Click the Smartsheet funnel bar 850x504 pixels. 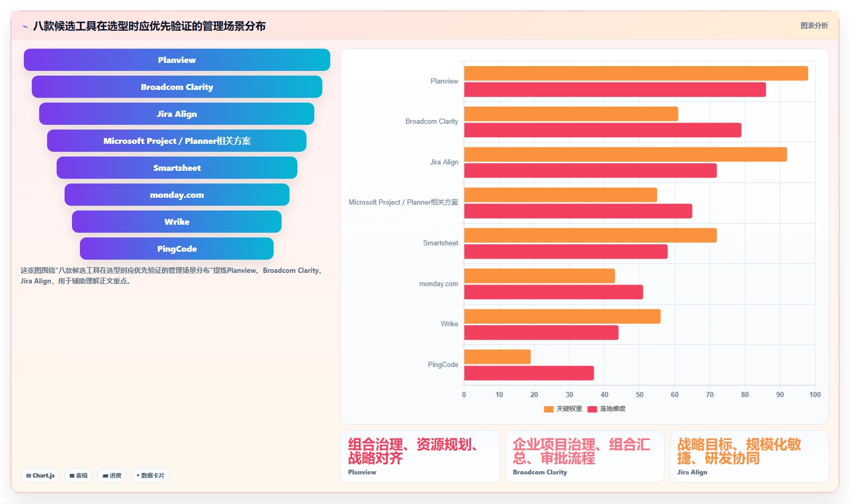tap(177, 168)
